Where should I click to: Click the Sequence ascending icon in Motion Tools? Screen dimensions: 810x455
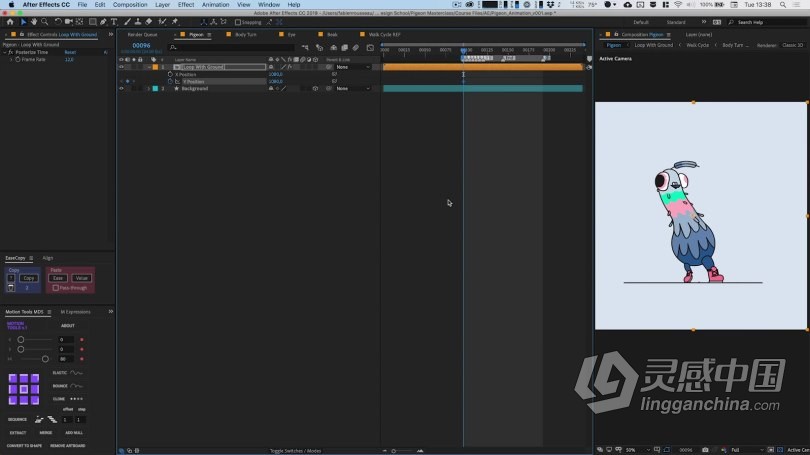(x=39, y=419)
